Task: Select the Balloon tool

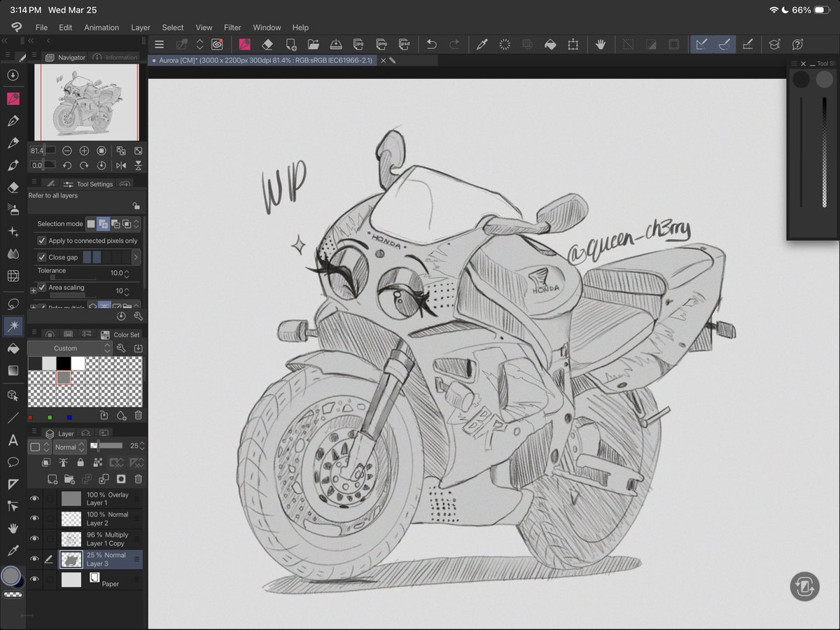Action: tap(13, 462)
